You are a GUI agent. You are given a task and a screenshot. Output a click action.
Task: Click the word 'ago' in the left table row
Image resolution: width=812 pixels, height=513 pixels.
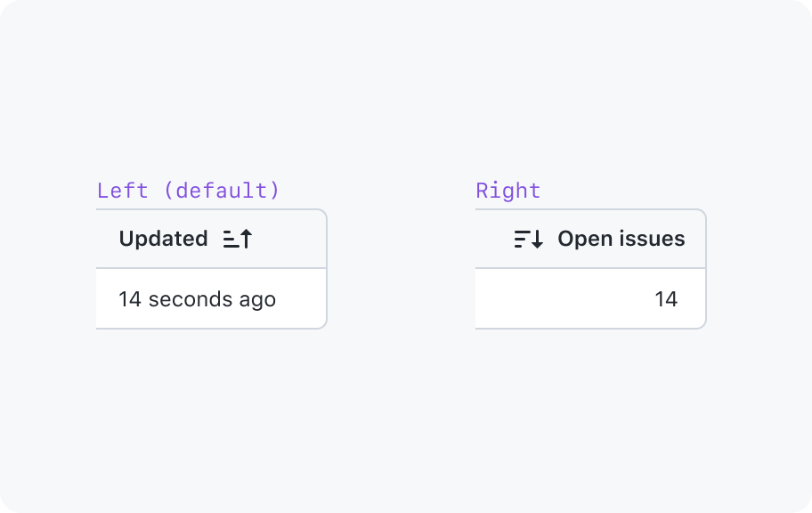click(257, 300)
